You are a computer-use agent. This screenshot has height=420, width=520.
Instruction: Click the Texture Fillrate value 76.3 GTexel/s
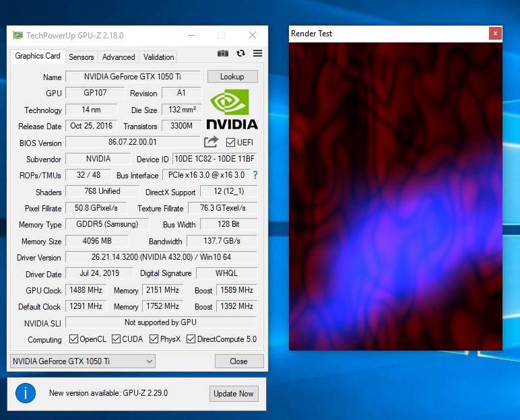point(223,208)
